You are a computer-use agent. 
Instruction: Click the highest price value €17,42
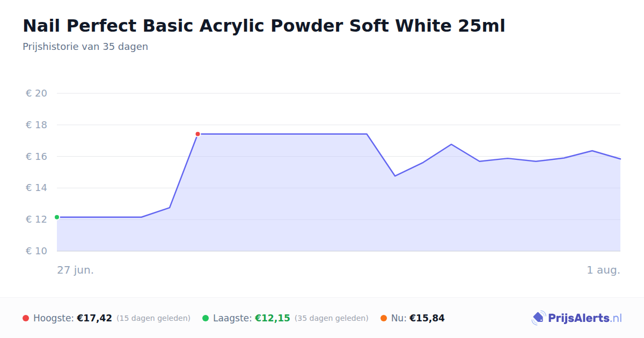94,318
